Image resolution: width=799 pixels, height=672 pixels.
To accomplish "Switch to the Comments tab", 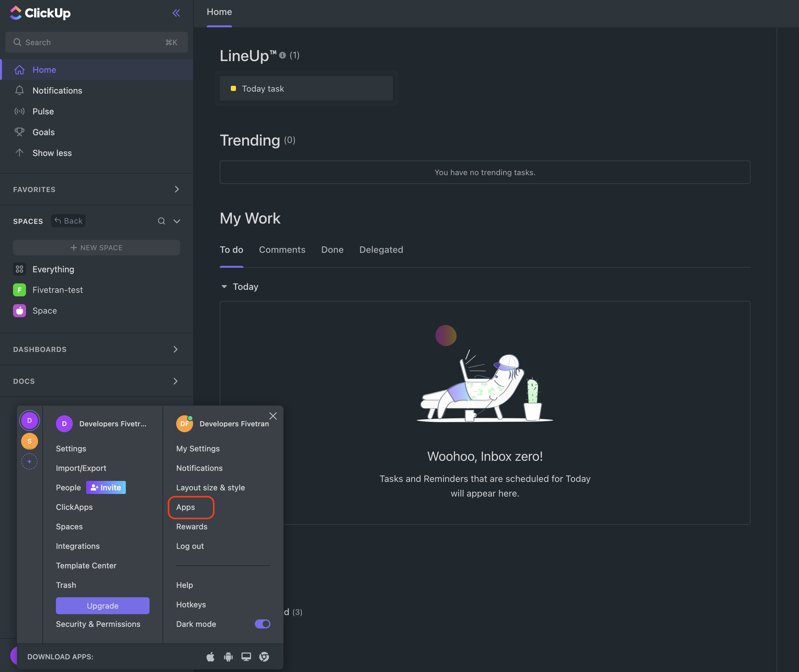I will tap(282, 249).
